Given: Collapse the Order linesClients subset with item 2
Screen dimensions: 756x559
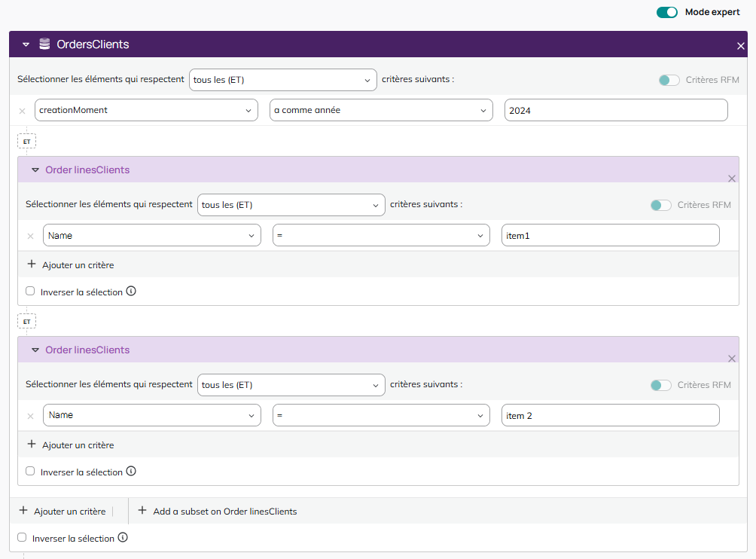Looking at the screenshot, I should 35,350.
